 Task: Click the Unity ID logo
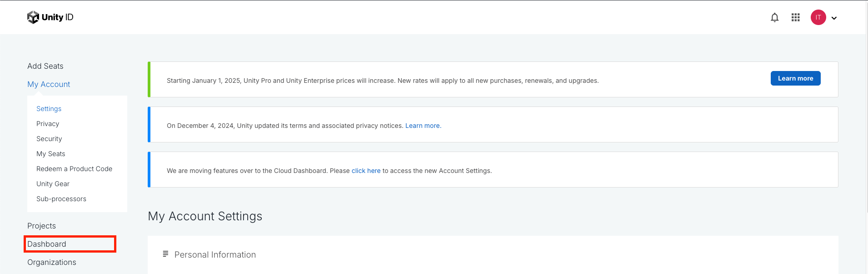click(x=50, y=17)
